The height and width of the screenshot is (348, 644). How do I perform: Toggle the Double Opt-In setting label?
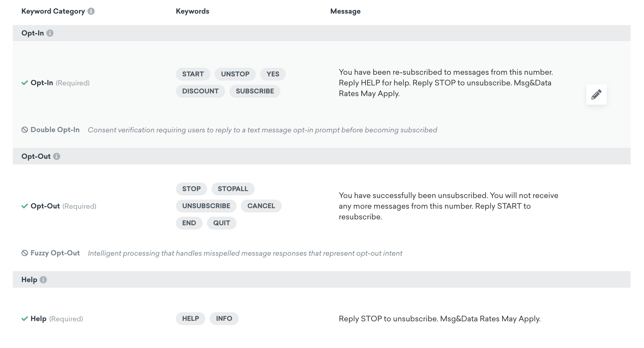click(x=55, y=130)
